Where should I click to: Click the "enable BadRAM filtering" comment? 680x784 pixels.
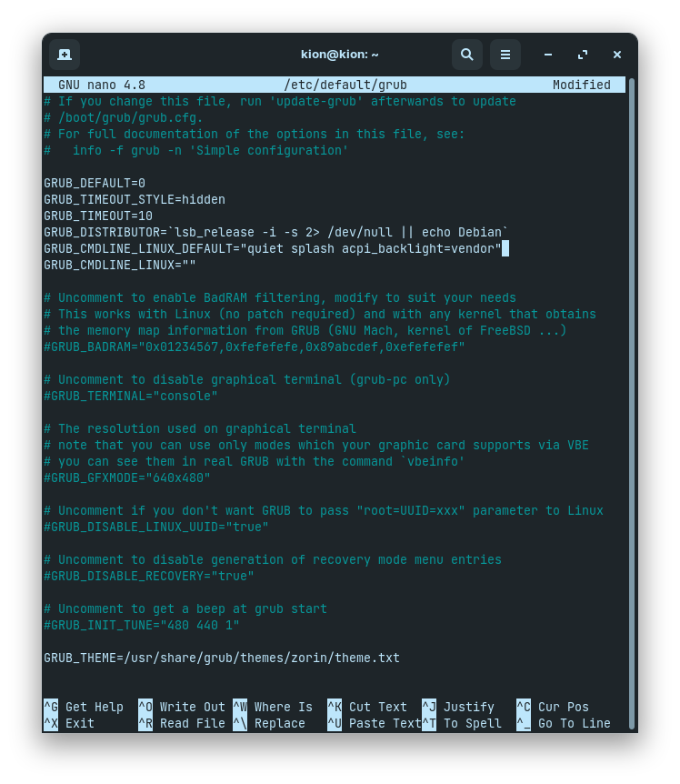[x=280, y=298]
